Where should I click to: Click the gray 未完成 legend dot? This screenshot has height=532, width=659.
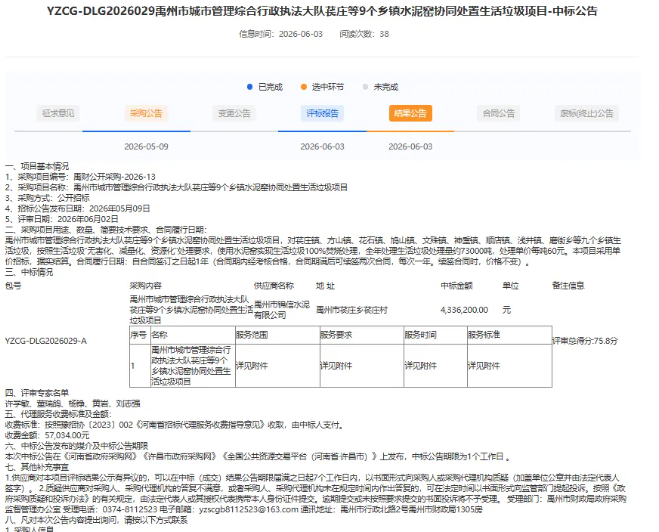365,87
